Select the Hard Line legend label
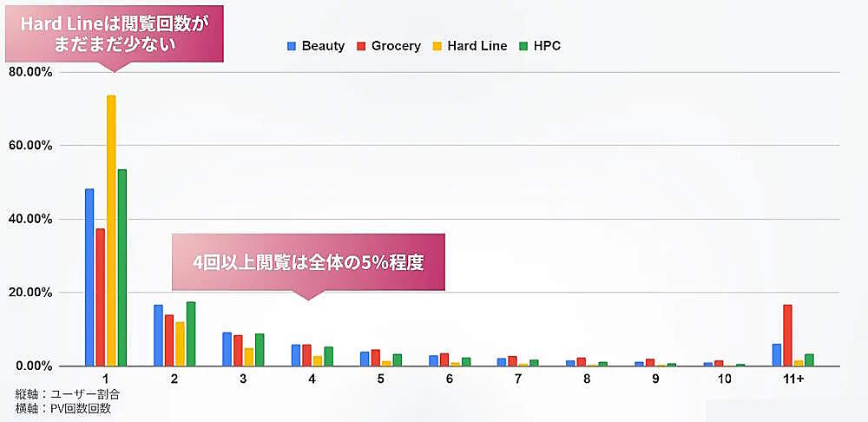The width and height of the screenshot is (868, 422). (x=477, y=46)
